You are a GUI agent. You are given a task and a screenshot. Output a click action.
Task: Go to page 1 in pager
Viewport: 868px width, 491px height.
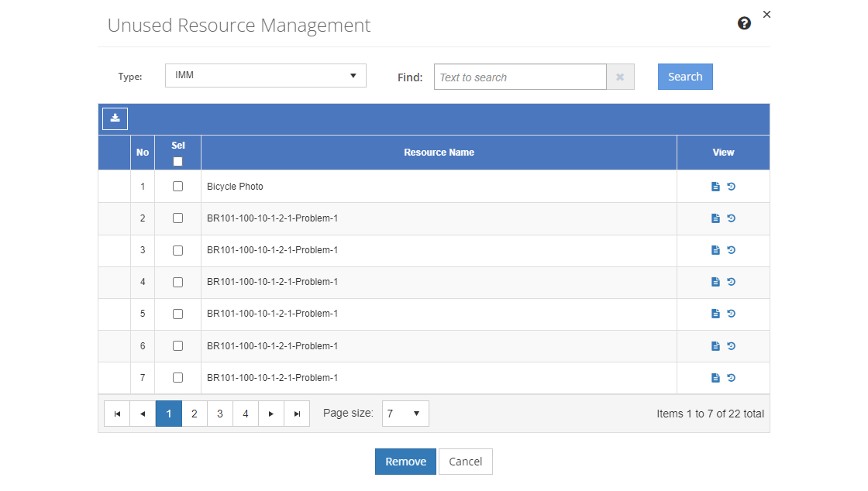pos(169,414)
